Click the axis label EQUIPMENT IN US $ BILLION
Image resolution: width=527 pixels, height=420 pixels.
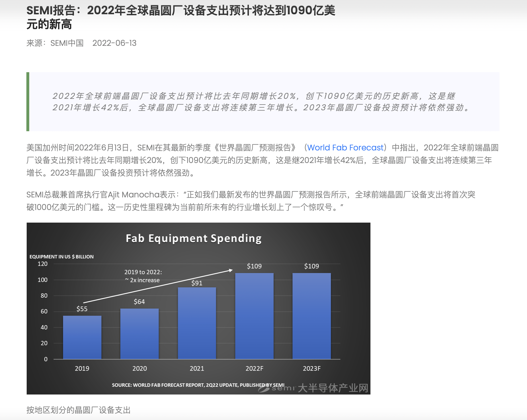(x=61, y=257)
